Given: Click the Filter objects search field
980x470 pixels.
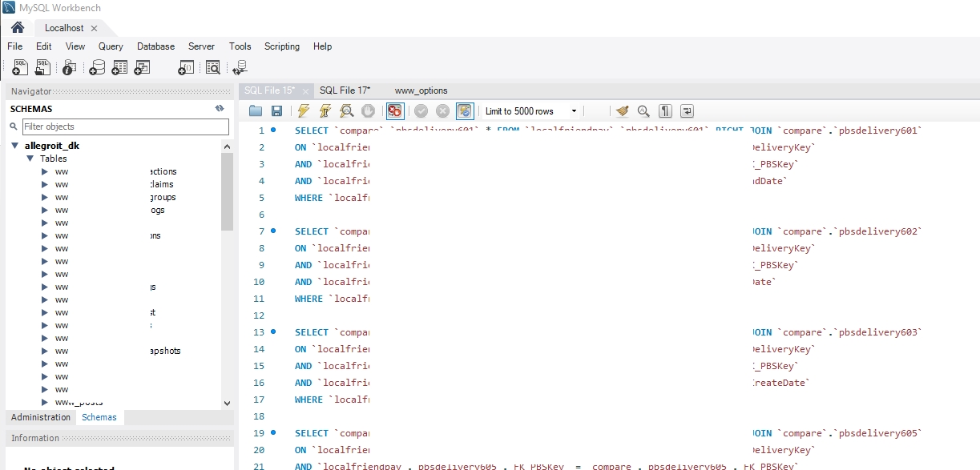Looking at the screenshot, I should [x=124, y=127].
